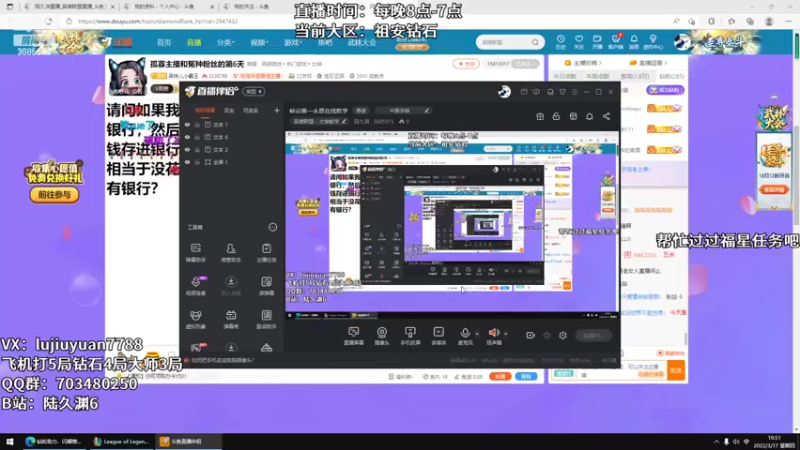Open the 弹幕秀 tool
This screenshot has width=800, height=450.
click(231, 319)
